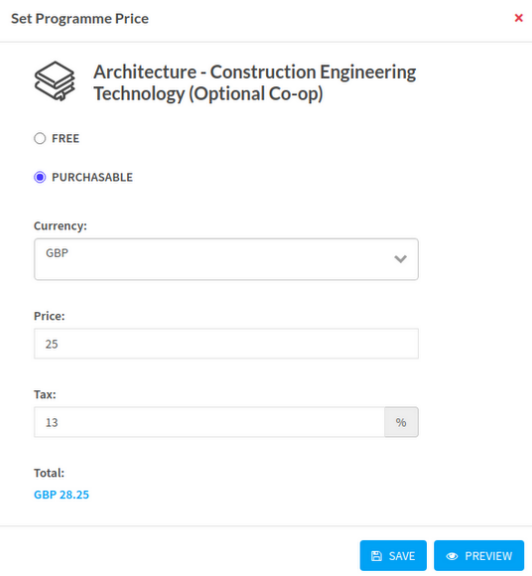This screenshot has width=532, height=576.
Task: Open the Currency dropdown showing GBP
Action: [226, 259]
